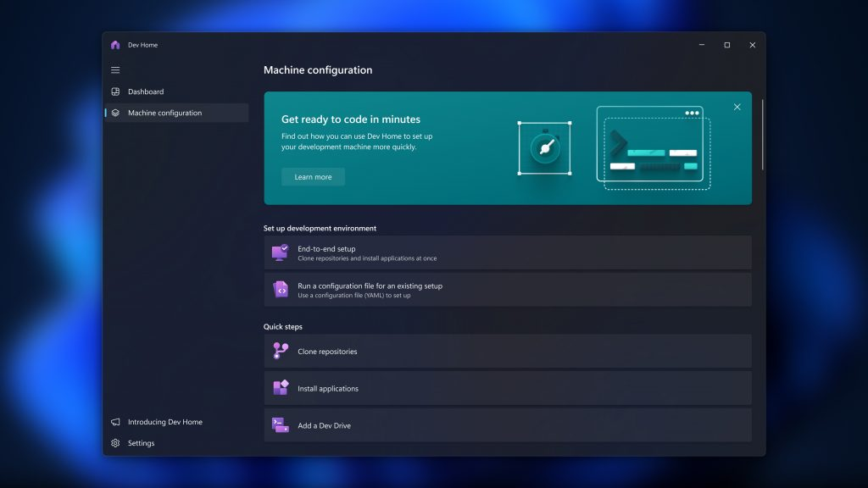Click the Learn more button
Viewport: 868px width, 488px height.
(x=313, y=176)
